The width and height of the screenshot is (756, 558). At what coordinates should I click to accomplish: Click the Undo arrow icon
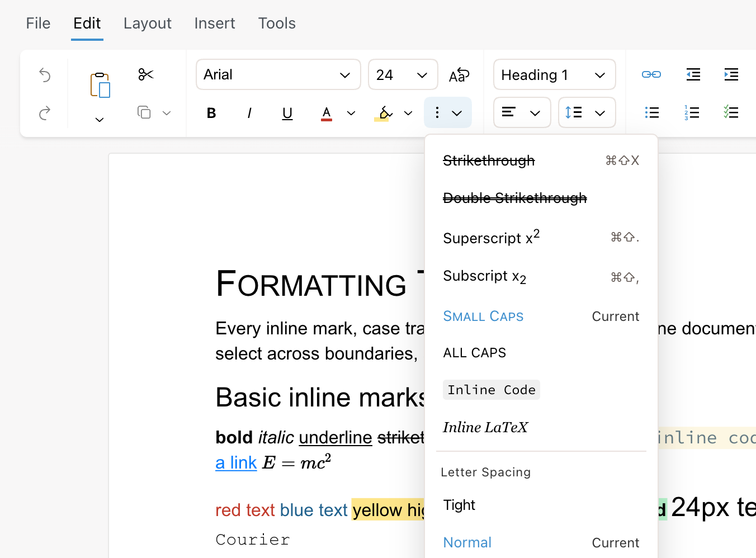click(x=45, y=75)
